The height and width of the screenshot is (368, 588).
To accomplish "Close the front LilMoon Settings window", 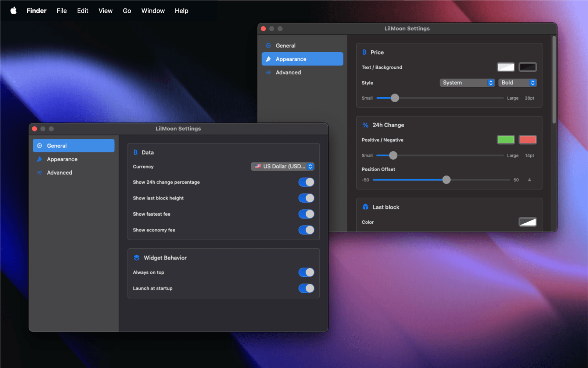I will (x=35, y=129).
